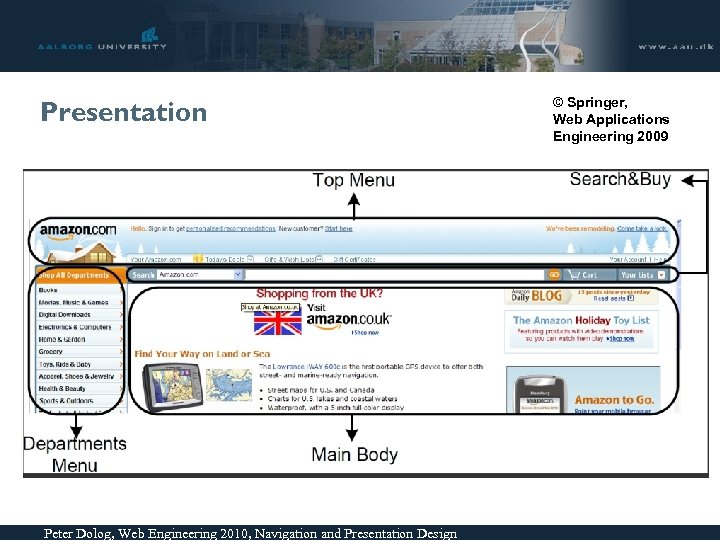The height and width of the screenshot is (540, 720).
Task: Click amazon.co.uk logo in main body
Action: coord(349,320)
